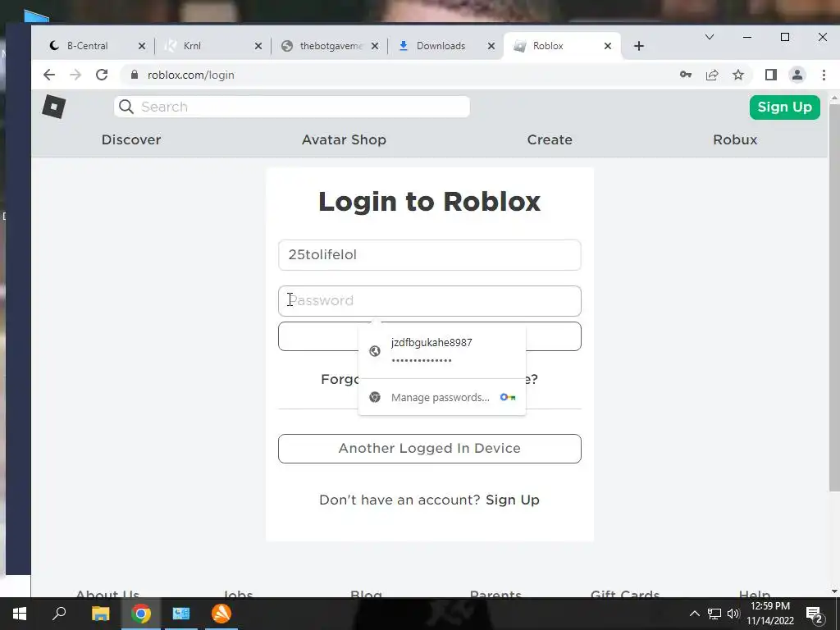Switch to the thebotgaveme tab
This screenshot has width=840, height=630.
click(331, 46)
